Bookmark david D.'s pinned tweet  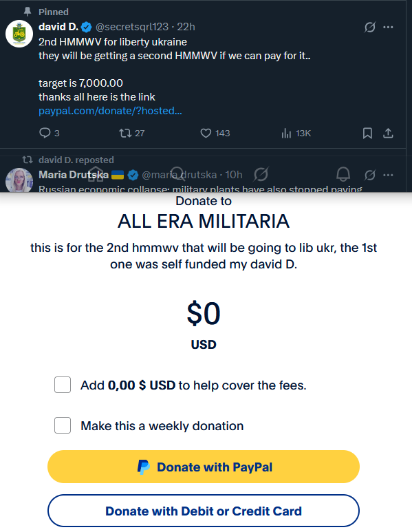pyautogui.click(x=367, y=133)
